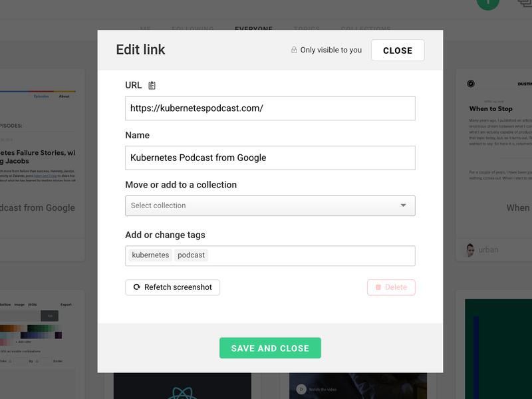Click the refetch circular arrow icon
The height and width of the screenshot is (399, 532).
click(x=136, y=287)
